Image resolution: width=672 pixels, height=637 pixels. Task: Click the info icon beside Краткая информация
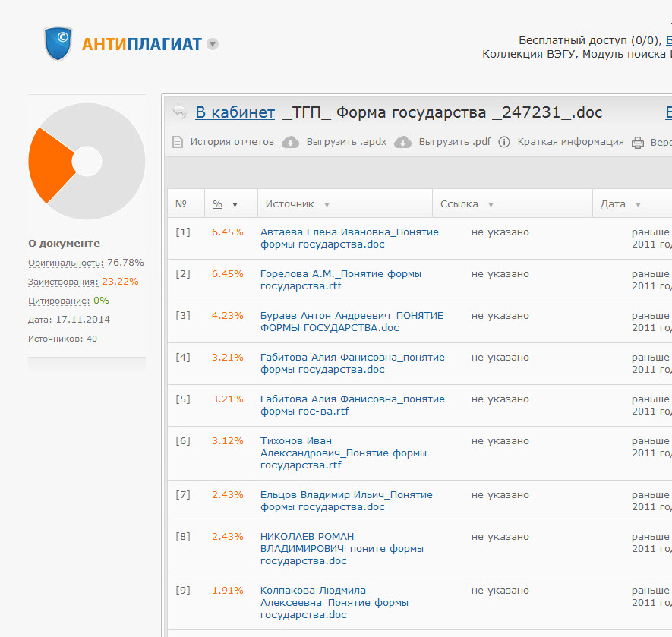[x=504, y=142]
